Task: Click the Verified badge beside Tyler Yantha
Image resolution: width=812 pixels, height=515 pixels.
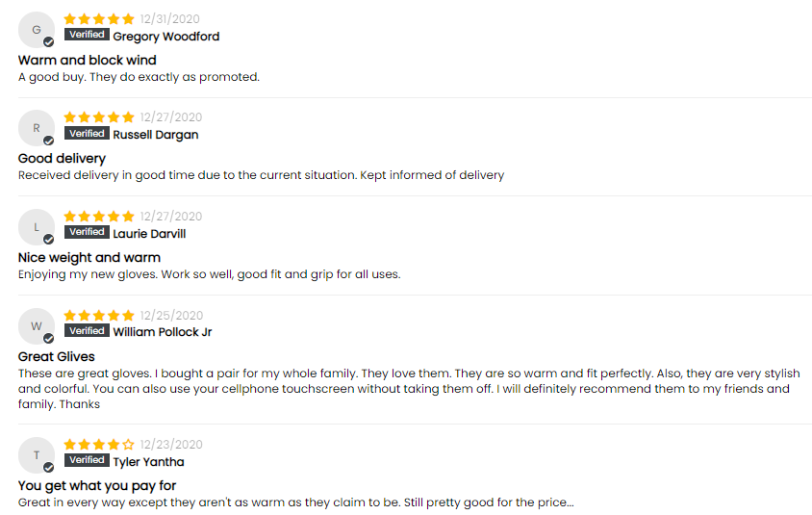Action: pos(87,460)
